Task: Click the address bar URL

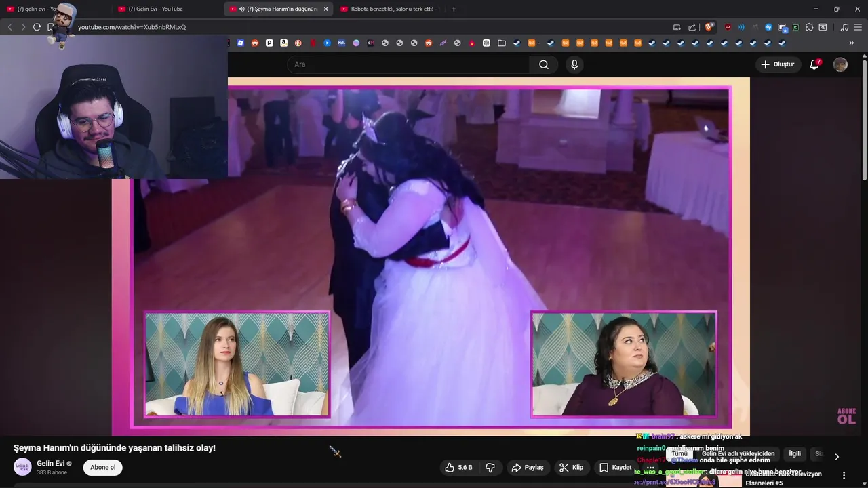Action: 132,27
